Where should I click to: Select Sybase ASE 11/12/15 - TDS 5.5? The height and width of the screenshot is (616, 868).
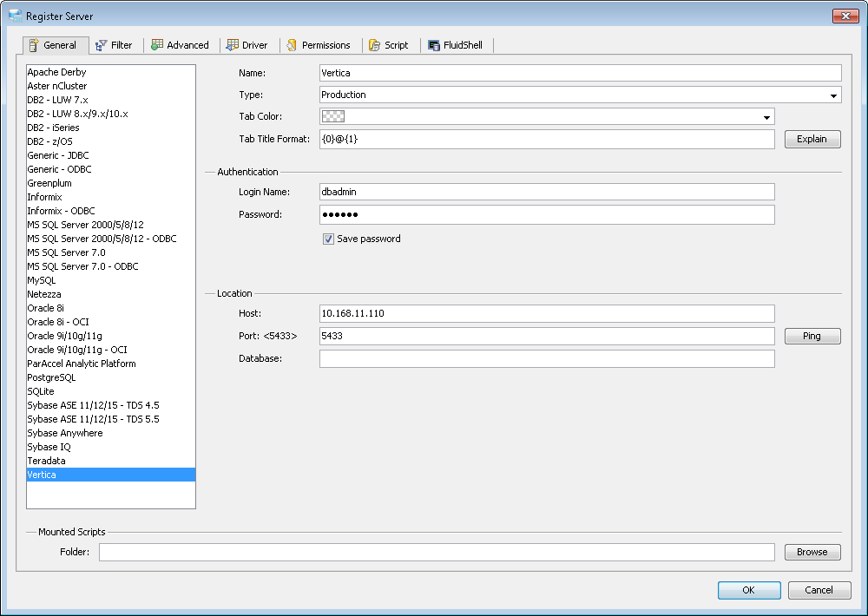point(111,419)
